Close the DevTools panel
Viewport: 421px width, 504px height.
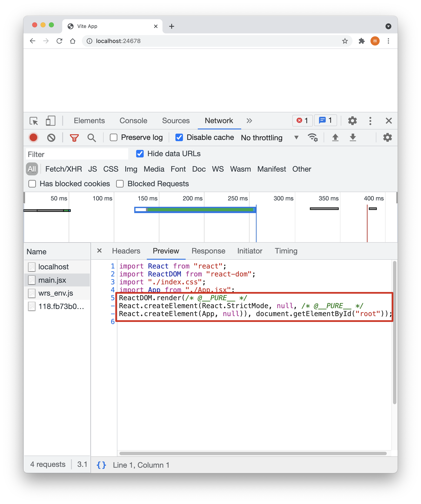click(x=389, y=121)
